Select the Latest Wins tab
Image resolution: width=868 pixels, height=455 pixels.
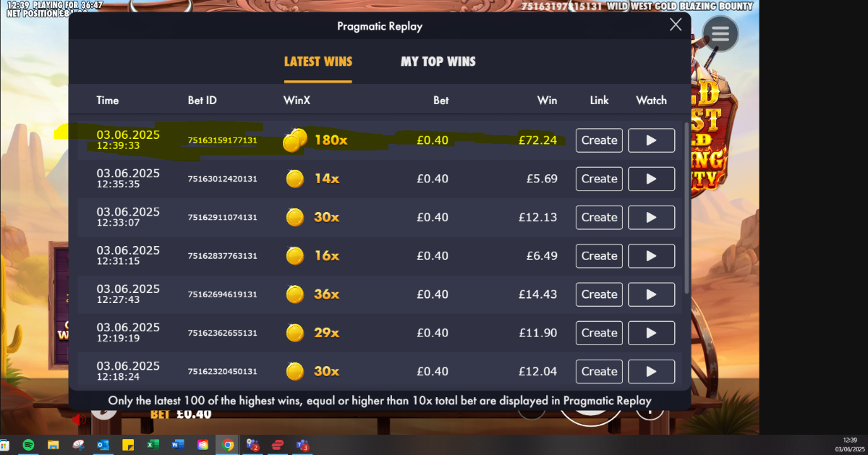318,61
